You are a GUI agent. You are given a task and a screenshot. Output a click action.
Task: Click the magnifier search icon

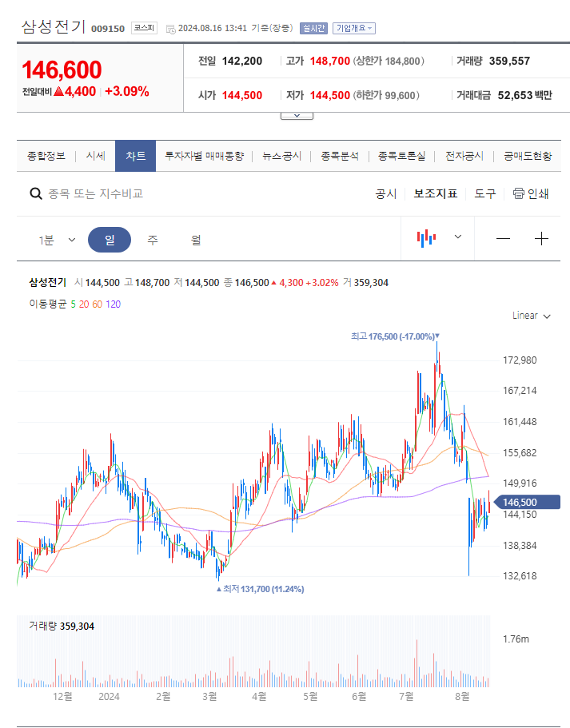(36, 193)
